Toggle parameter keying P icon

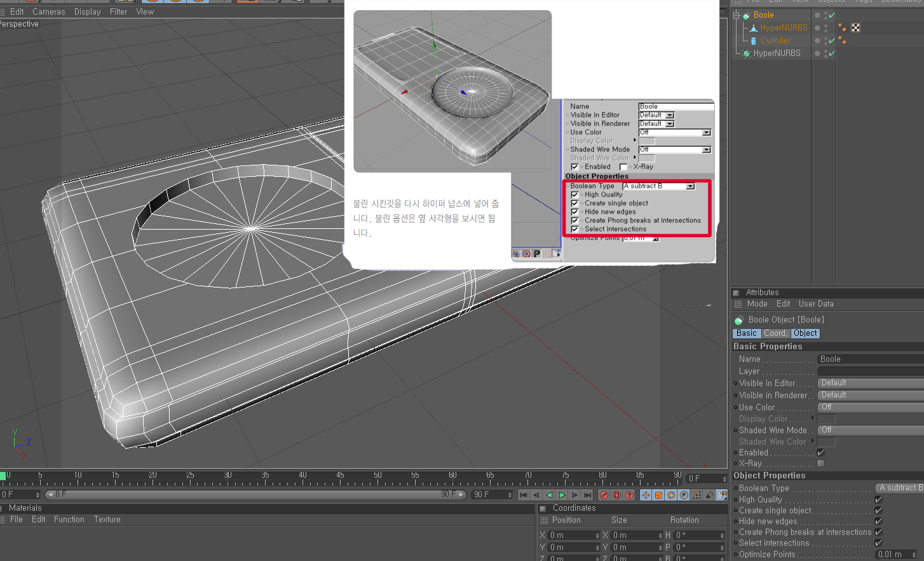[684, 495]
